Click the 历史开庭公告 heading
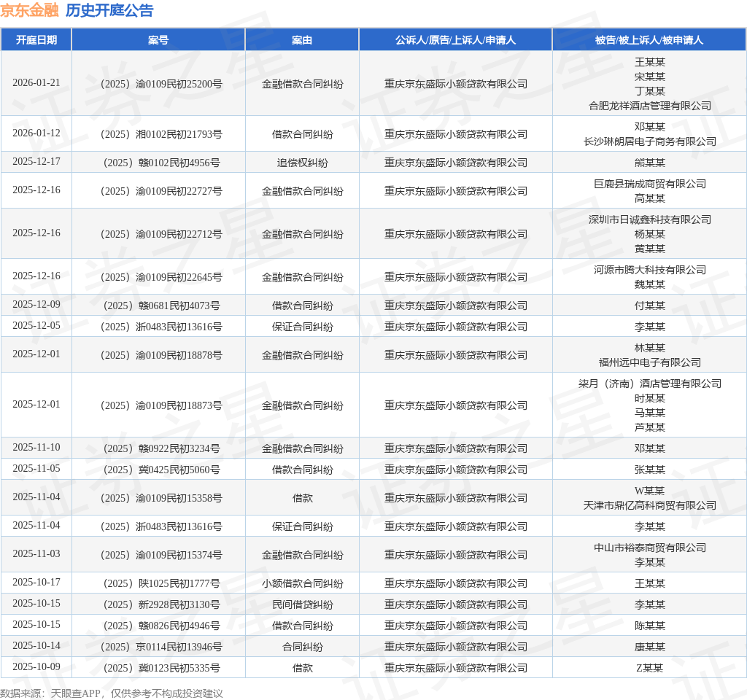 tap(109, 10)
